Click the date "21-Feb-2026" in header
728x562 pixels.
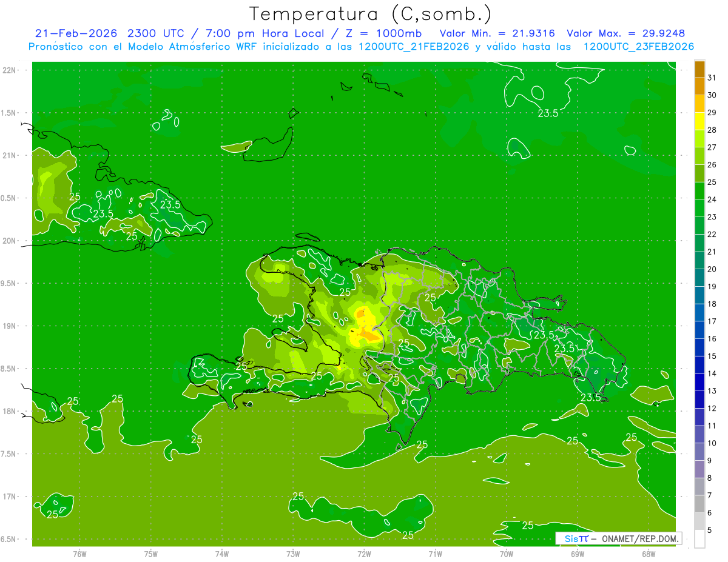(76, 33)
